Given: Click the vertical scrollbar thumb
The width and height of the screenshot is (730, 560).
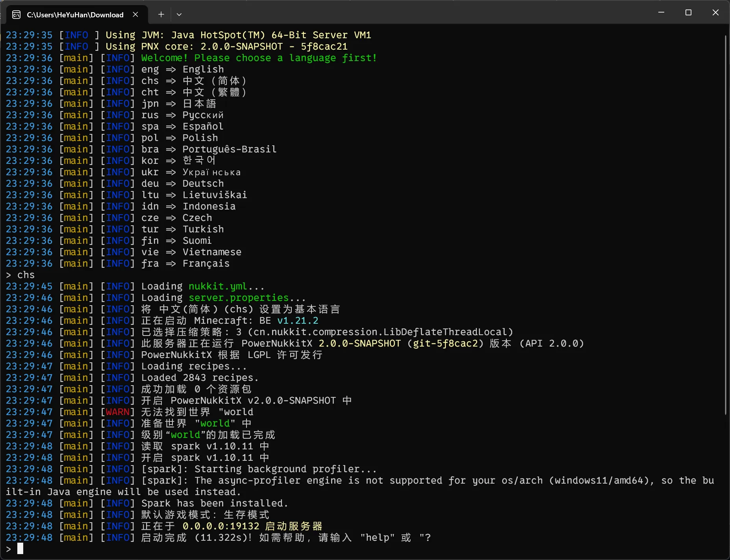Looking at the screenshot, I should 725,224.
